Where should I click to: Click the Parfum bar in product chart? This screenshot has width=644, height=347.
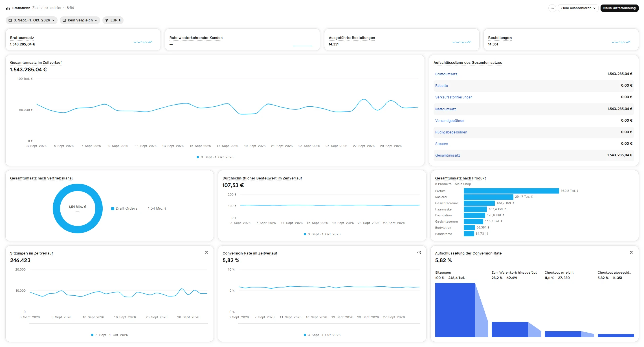(x=511, y=191)
